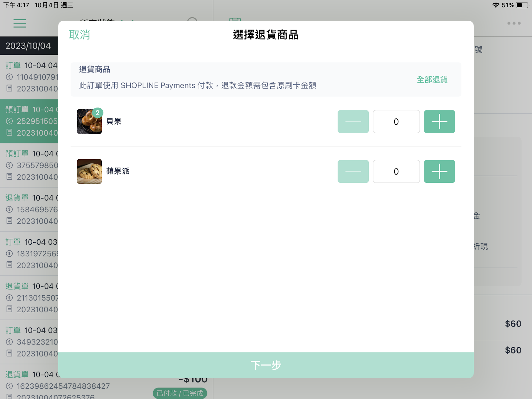Open pre-order 預訂單 375579850 in list
This screenshot has height=399, width=532.
click(x=29, y=165)
